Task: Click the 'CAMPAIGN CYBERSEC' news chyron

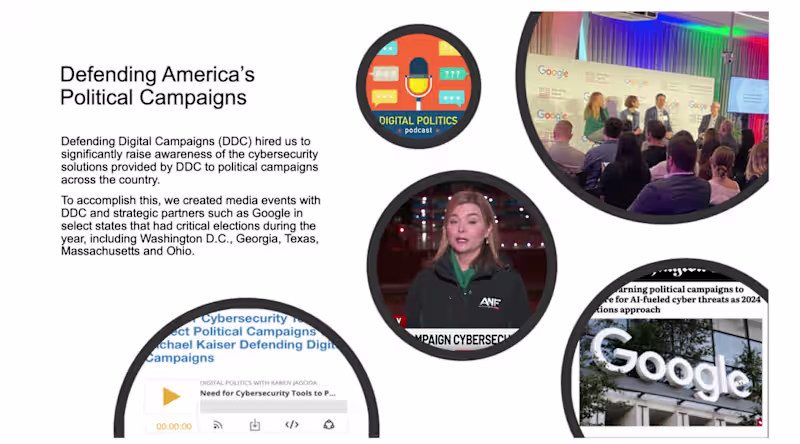Action: [462, 339]
